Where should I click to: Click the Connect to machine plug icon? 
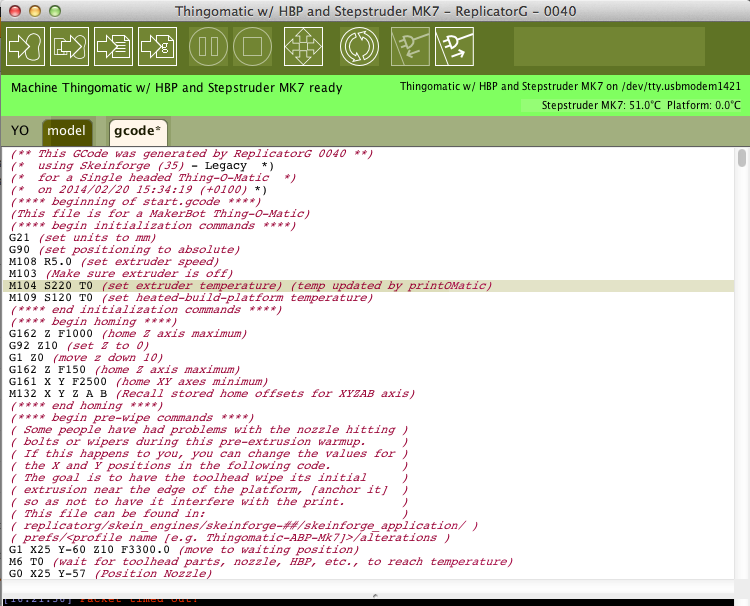pyautogui.click(x=410, y=46)
